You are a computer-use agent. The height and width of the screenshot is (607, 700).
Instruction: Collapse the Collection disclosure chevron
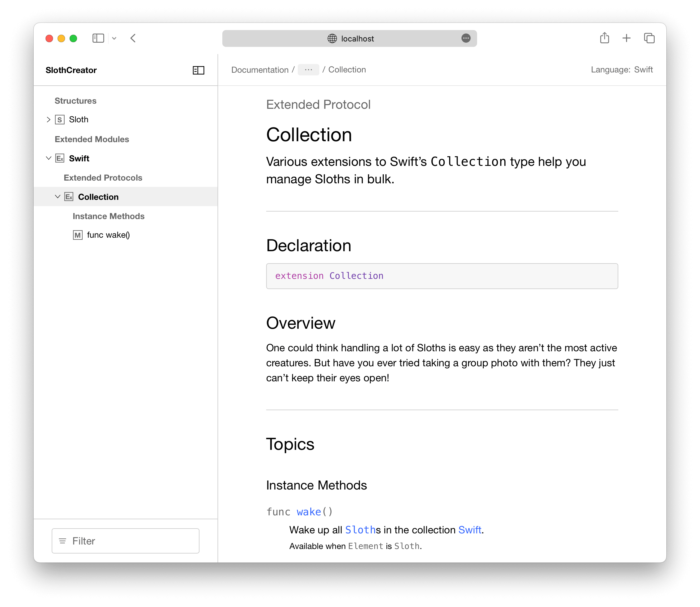[58, 197]
